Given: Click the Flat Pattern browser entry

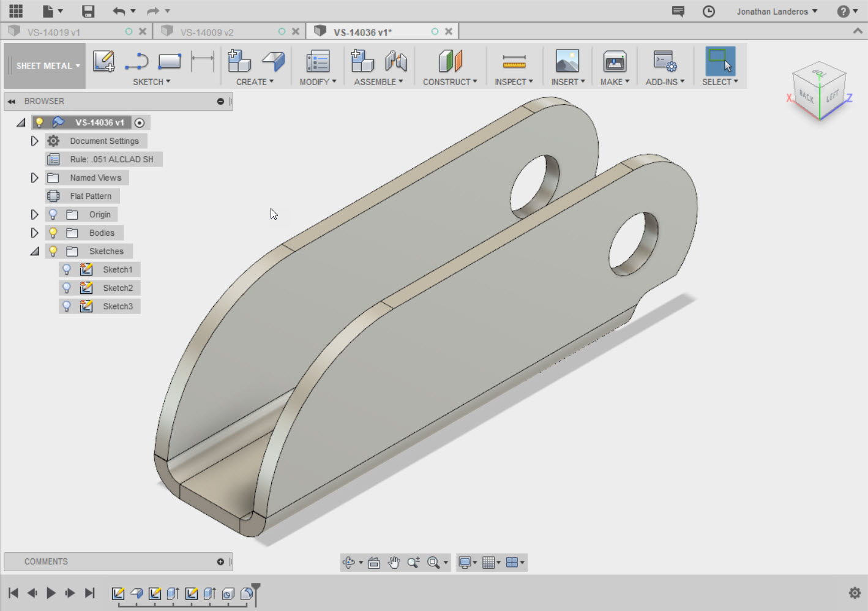Looking at the screenshot, I should pyautogui.click(x=91, y=196).
